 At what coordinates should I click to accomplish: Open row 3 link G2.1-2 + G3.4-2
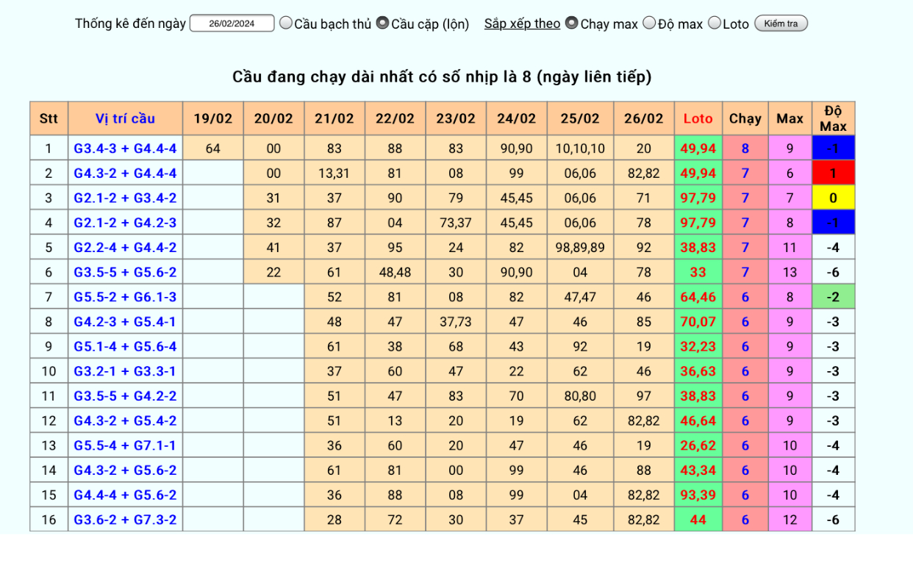point(125,198)
